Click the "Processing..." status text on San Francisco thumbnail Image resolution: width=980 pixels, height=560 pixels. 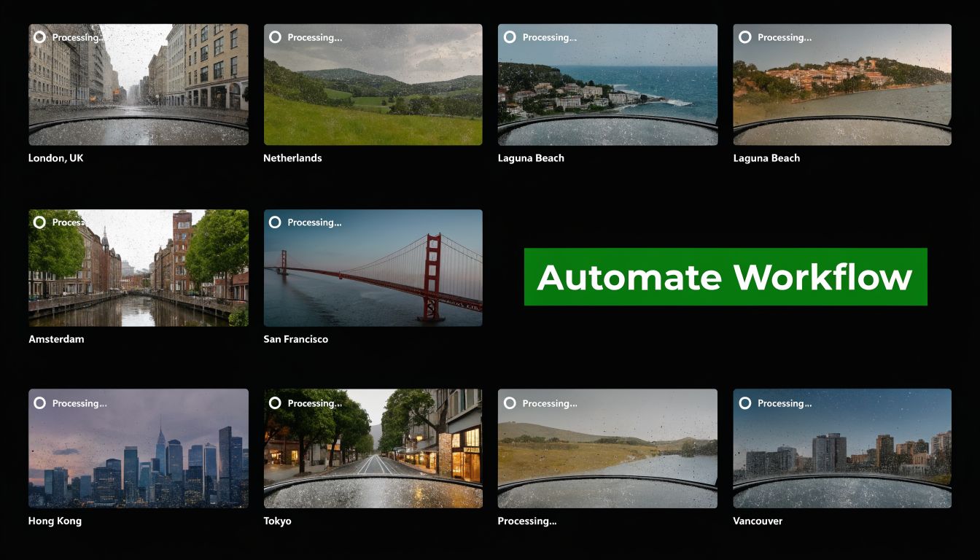pyautogui.click(x=314, y=222)
